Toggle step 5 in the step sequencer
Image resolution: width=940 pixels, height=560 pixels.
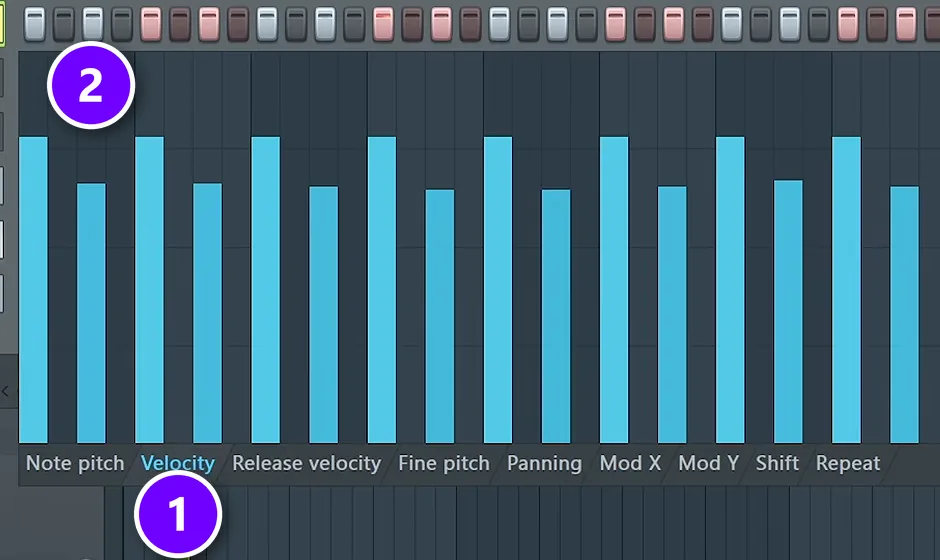151,25
